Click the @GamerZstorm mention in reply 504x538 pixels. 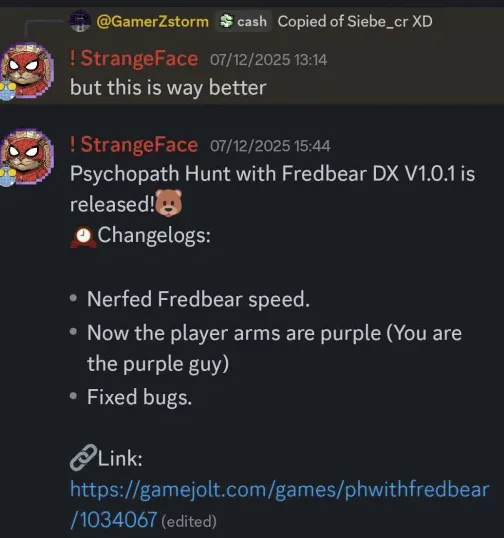(153, 22)
